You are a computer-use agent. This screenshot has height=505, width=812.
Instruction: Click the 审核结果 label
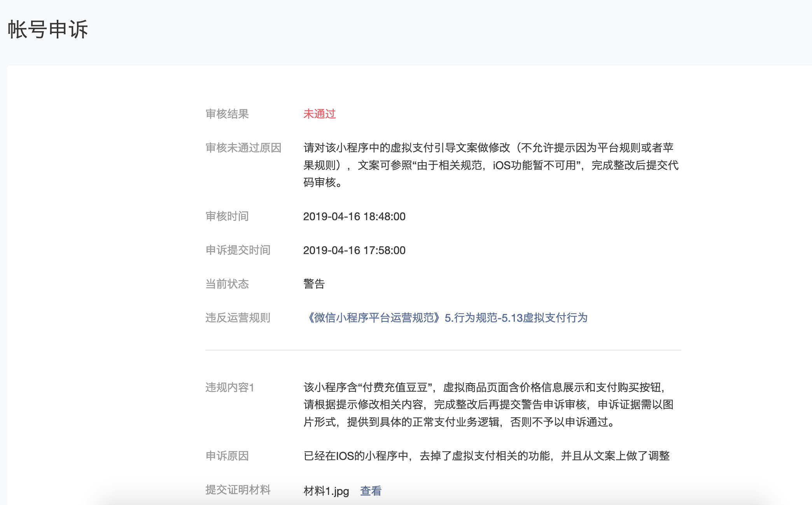coord(227,114)
